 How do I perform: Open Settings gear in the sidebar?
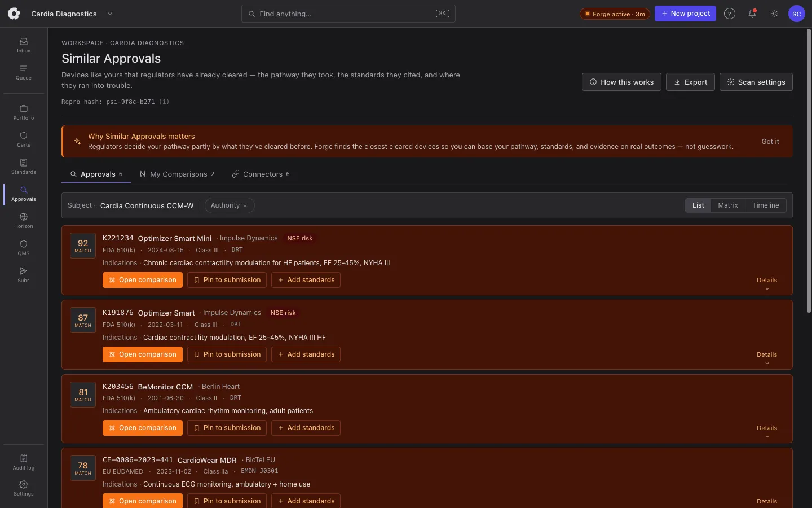coord(24,488)
